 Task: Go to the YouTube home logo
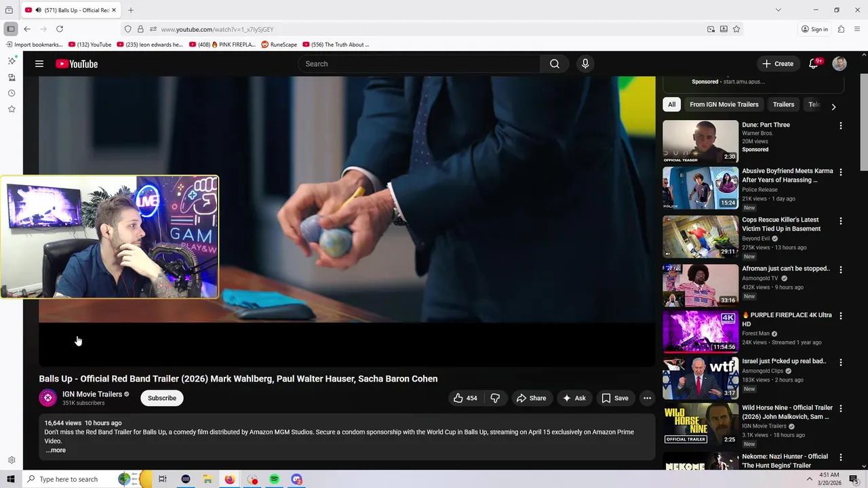[x=77, y=64]
